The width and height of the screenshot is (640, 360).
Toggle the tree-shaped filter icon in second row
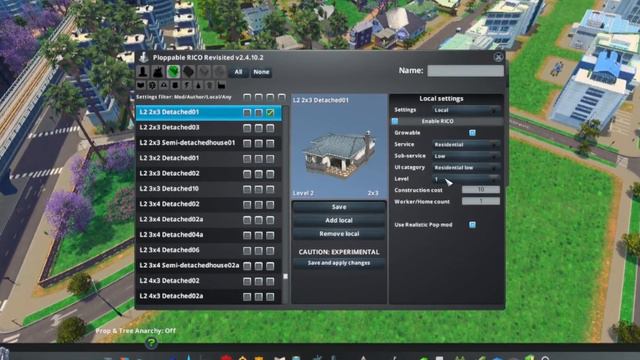tap(152, 85)
